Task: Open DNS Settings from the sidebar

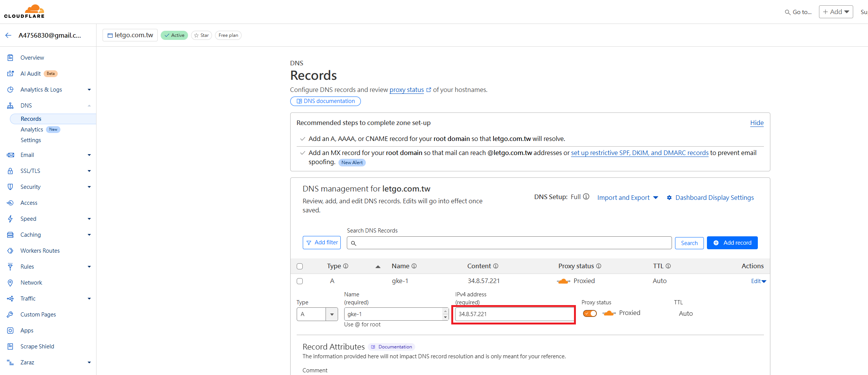Action: [31, 140]
